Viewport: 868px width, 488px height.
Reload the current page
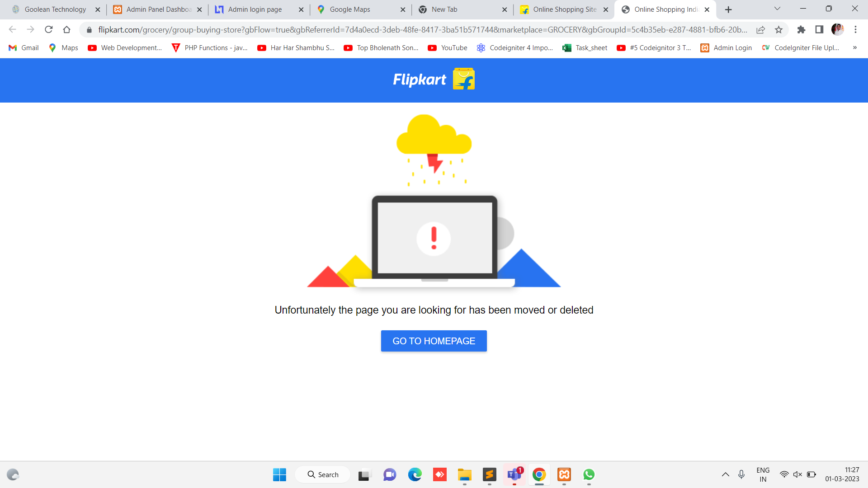coord(48,30)
